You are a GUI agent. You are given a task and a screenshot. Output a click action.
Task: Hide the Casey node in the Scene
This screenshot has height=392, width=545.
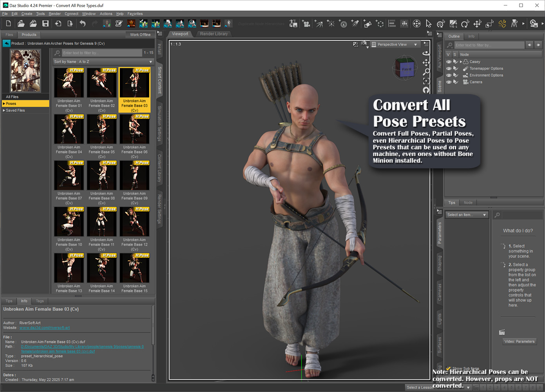pyautogui.click(x=448, y=62)
